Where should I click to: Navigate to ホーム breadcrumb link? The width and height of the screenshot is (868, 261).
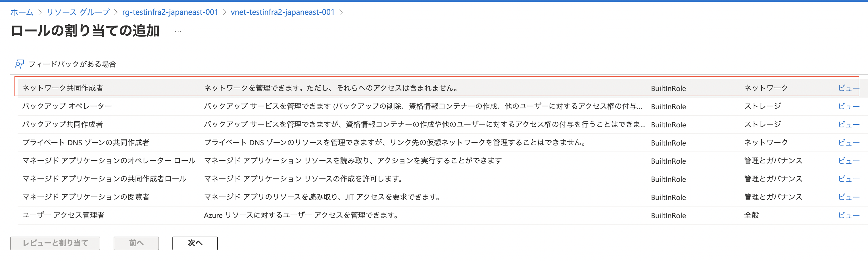pyautogui.click(x=21, y=12)
